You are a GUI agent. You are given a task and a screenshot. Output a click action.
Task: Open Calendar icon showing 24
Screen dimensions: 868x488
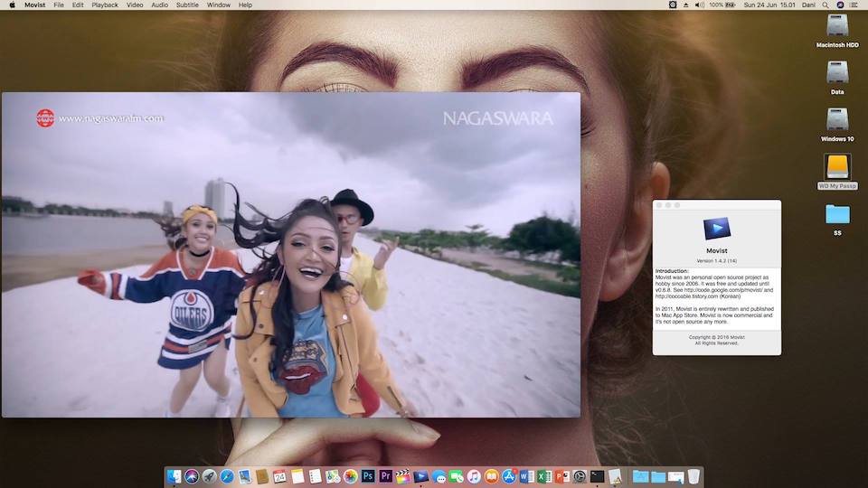[x=280, y=476]
